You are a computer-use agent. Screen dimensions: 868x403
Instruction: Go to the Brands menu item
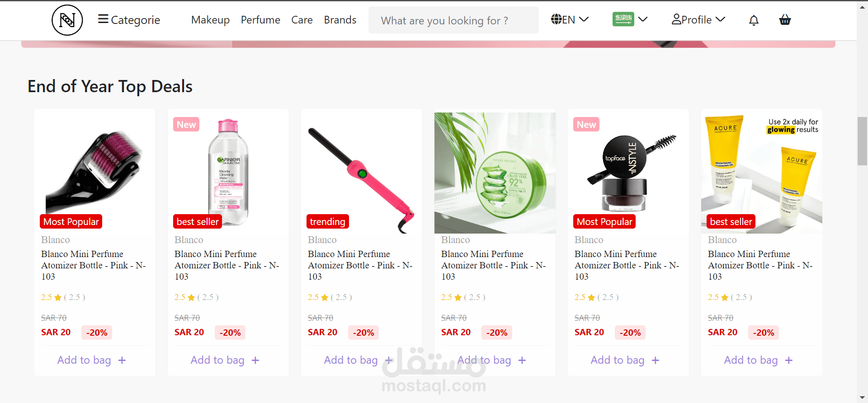(340, 20)
